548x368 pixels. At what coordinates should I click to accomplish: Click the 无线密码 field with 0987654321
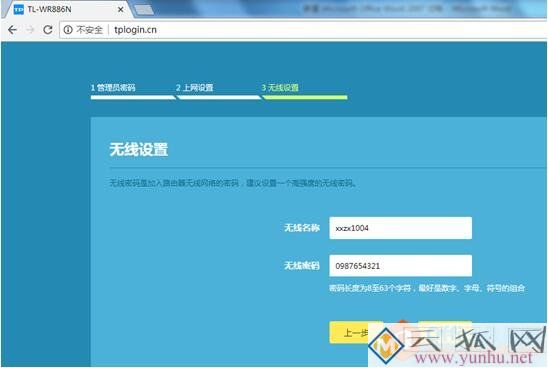(x=401, y=266)
